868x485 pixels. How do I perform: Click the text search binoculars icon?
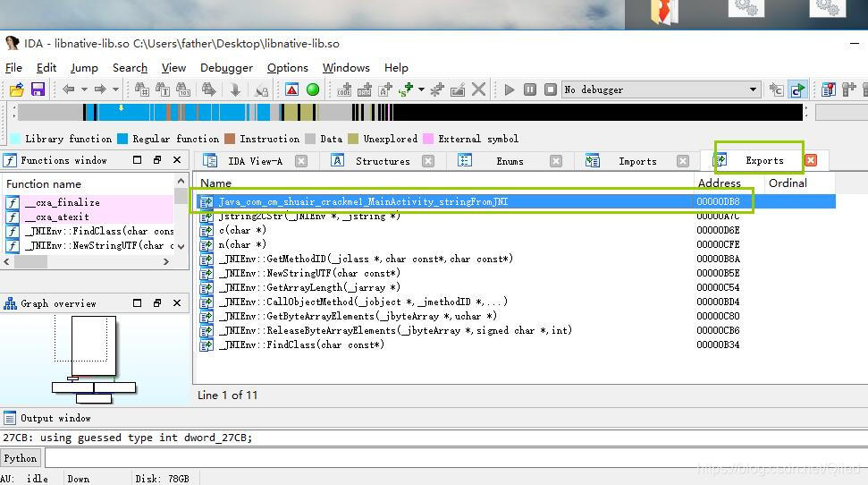tap(163, 89)
